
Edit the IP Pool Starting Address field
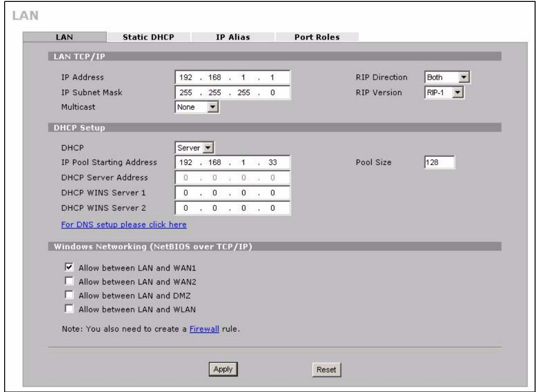232,162
